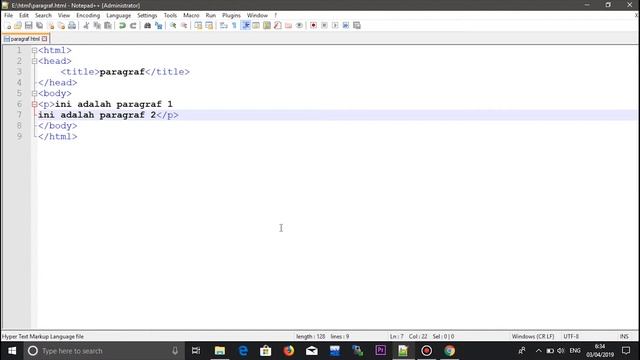Viewport: 640px width, 360px height.
Task: Open the ? help menu
Action: click(x=276, y=15)
